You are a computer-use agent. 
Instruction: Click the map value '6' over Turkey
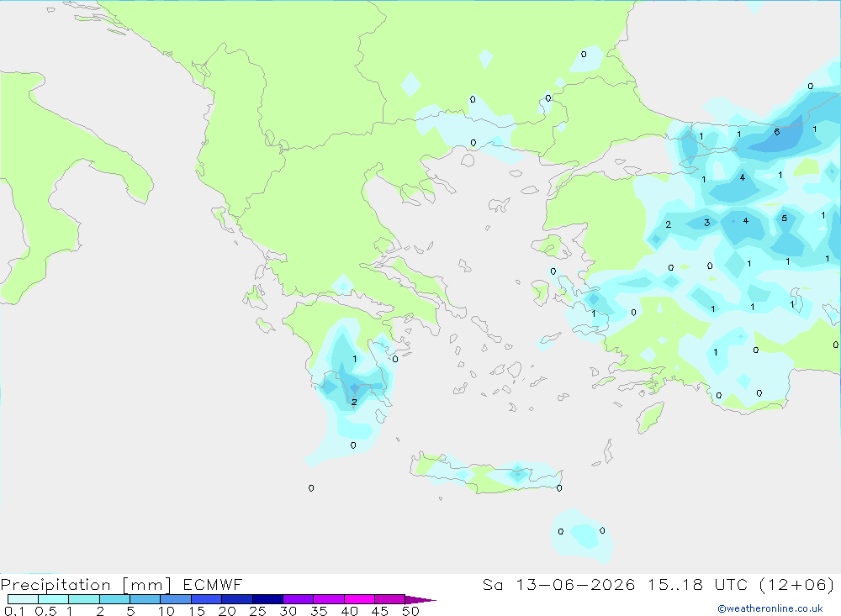click(776, 132)
